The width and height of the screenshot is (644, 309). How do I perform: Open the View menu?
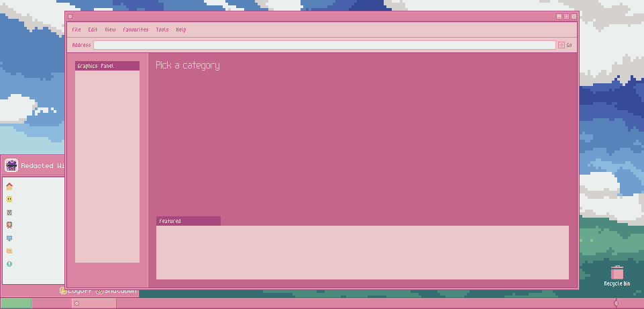coord(110,30)
